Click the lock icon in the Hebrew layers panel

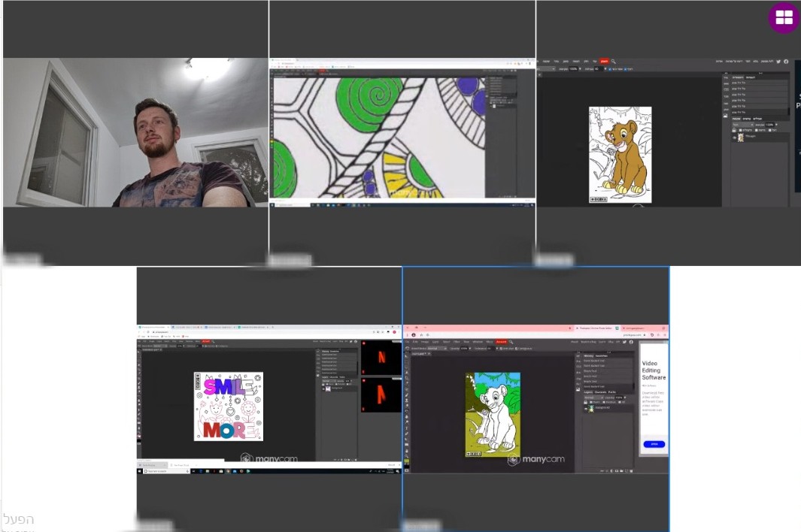736,130
